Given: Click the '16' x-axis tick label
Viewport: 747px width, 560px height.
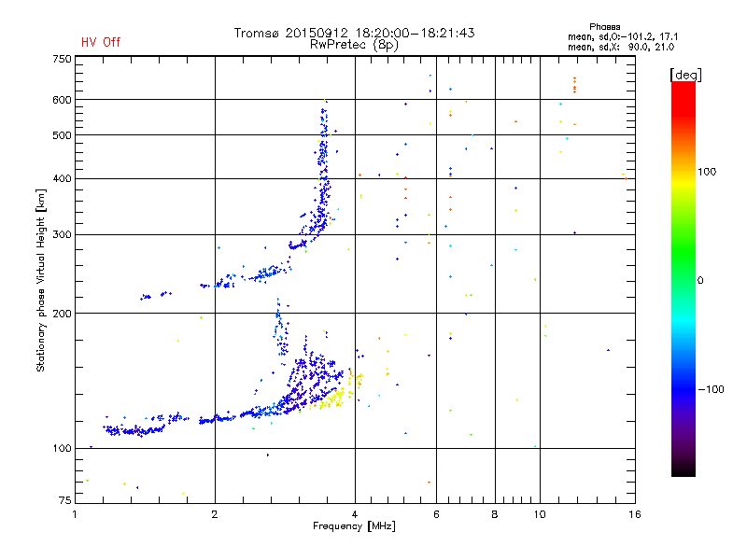Looking at the screenshot, I should [x=635, y=514].
